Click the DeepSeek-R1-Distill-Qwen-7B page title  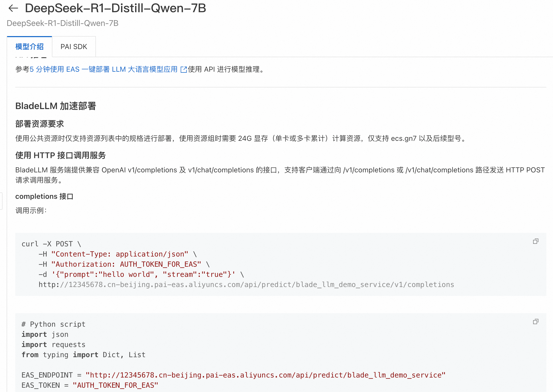point(115,8)
